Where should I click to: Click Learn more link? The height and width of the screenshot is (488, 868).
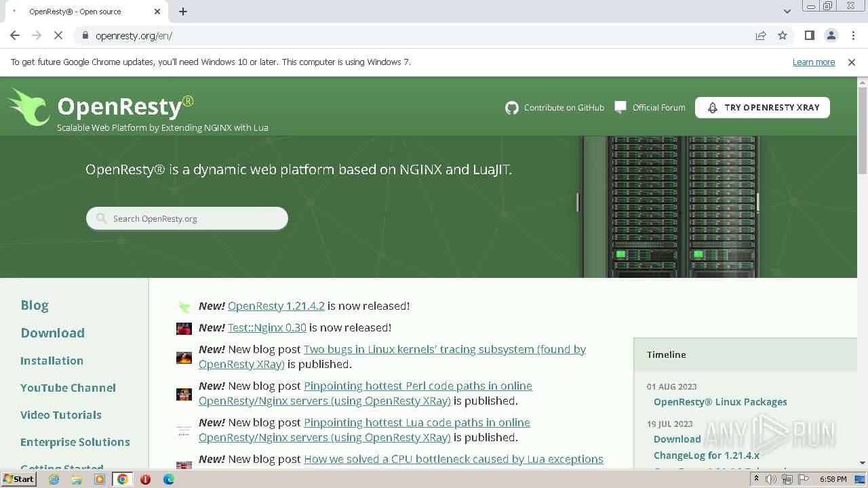[x=814, y=62]
